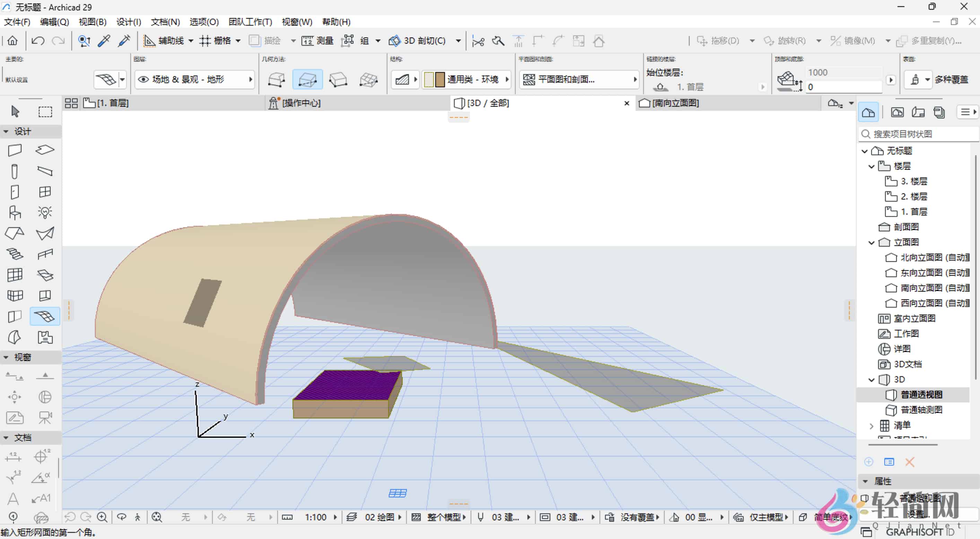The width and height of the screenshot is (980, 539).
Task: Toggle layer visibility eye for 场地 & 景观 - 地形
Action: 143,79
